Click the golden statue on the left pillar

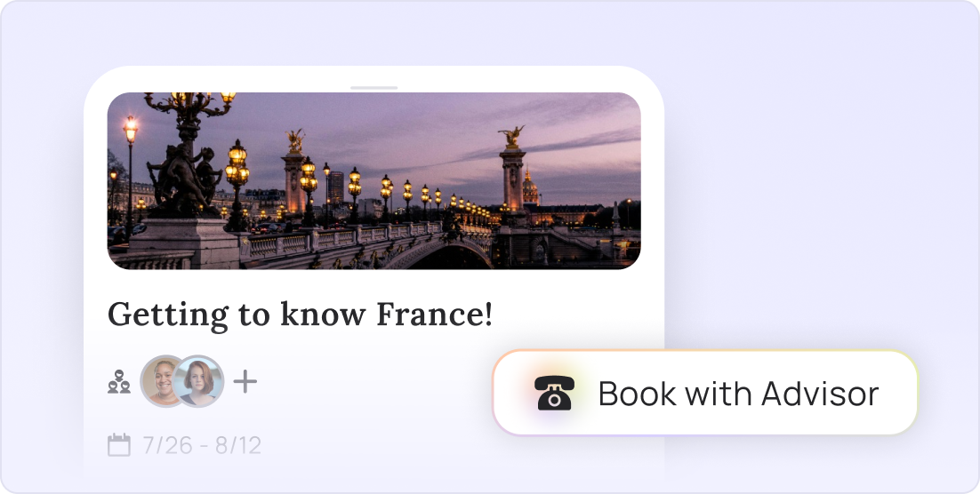pyautogui.click(x=294, y=142)
